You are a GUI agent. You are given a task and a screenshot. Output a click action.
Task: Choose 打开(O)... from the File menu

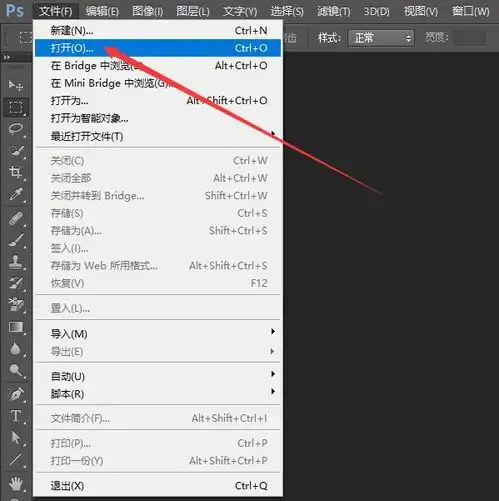tap(158, 48)
